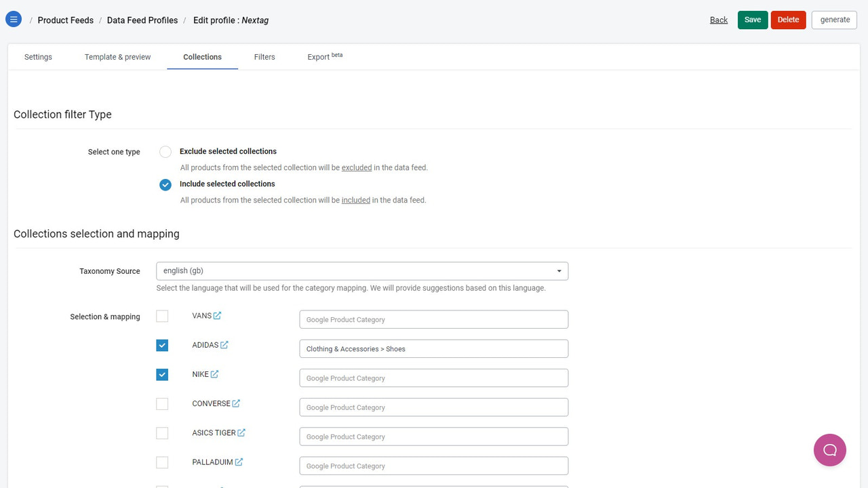
Task: Click the red Delete button
Action: pyautogui.click(x=788, y=20)
